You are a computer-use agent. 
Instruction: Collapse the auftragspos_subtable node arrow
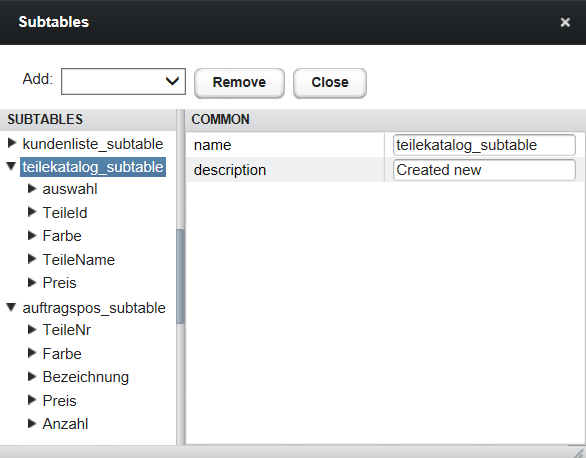click(x=12, y=307)
